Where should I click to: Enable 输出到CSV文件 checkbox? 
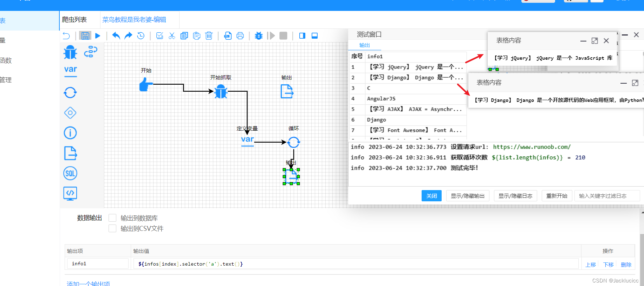112,228
